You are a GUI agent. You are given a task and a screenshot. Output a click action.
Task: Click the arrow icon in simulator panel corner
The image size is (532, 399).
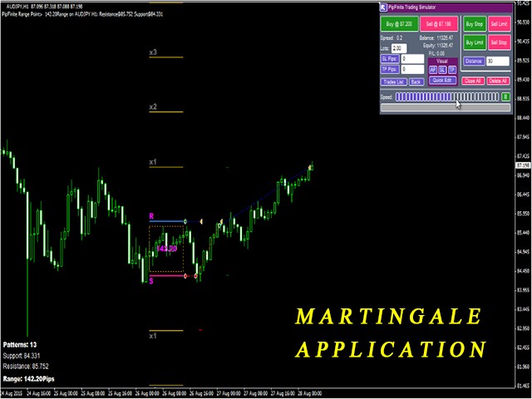tap(383, 7)
